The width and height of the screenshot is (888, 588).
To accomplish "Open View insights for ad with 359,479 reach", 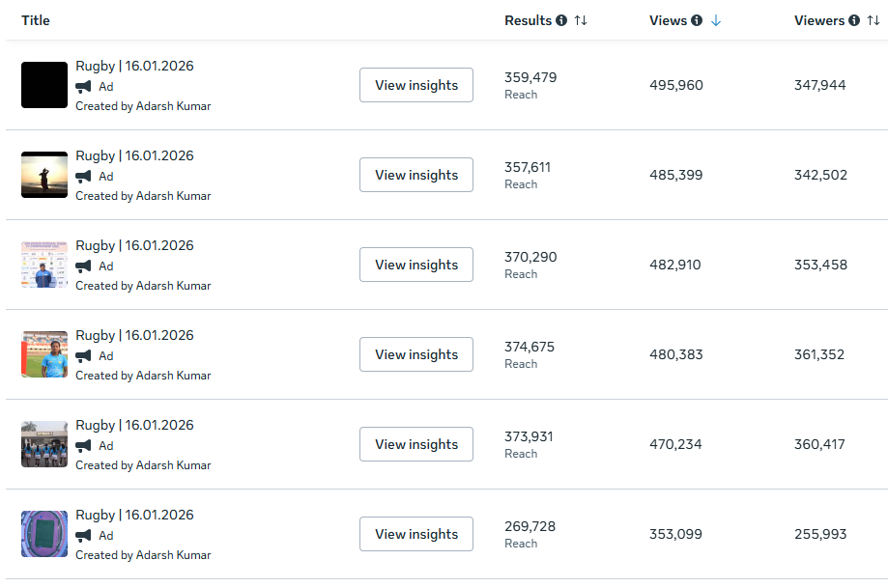I will (x=416, y=85).
